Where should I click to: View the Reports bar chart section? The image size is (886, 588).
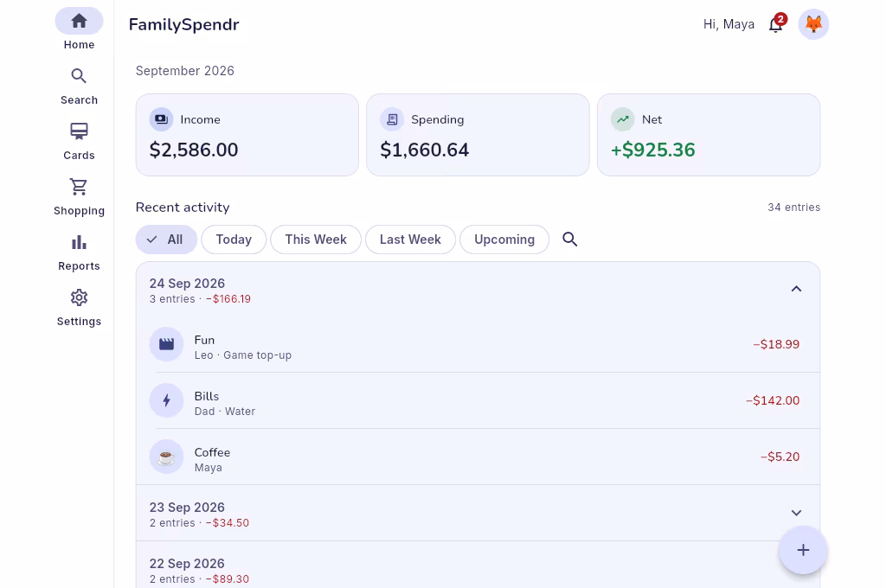pos(79,252)
